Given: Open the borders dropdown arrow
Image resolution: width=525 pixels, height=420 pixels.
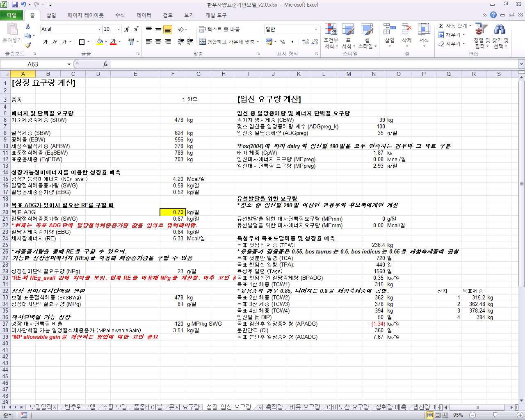Looking at the screenshot, I should 88,42.
